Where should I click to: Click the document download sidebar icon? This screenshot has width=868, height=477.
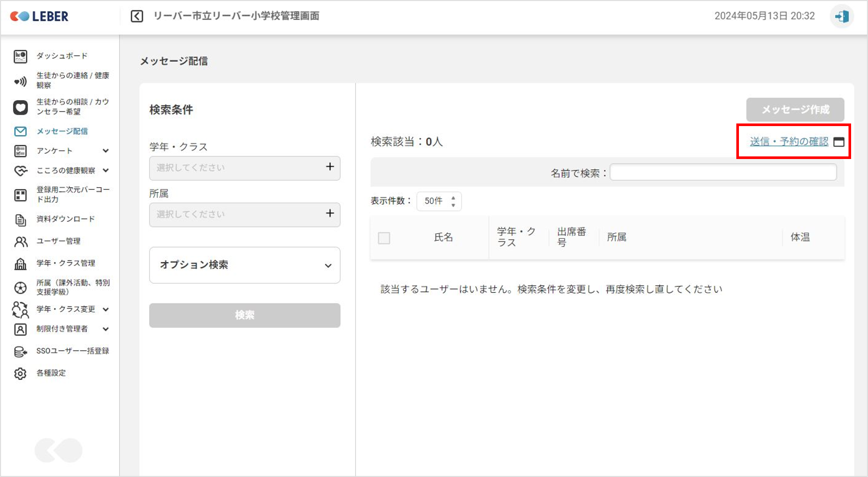[20, 220]
